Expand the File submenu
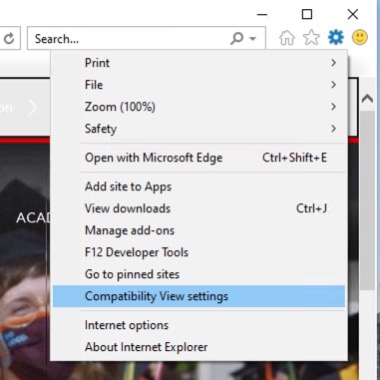Image resolution: width=380 pixels, height=380 pixels. pos(199,85)
